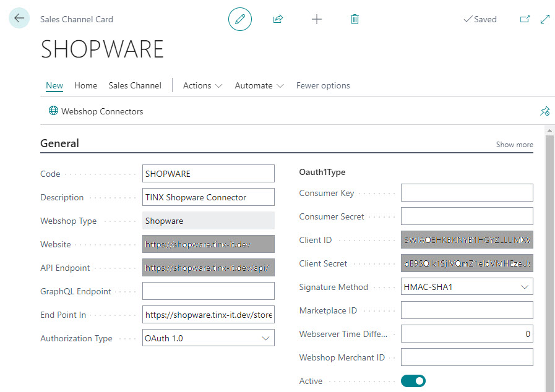
Task: Click the Code input field
Action: [x=208, y=174]
